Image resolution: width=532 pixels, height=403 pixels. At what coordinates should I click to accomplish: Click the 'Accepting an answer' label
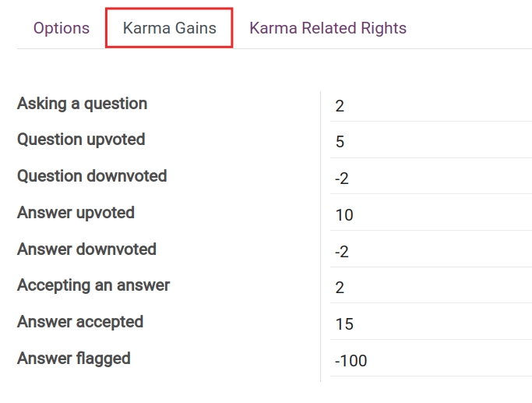coord(93,285)
